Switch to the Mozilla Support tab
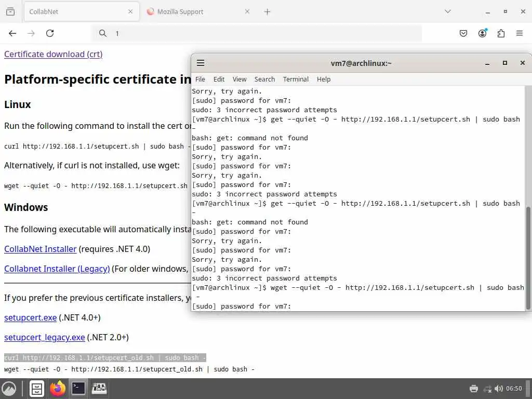Viewport: 532px width, 399px height. tap(199, 11)
